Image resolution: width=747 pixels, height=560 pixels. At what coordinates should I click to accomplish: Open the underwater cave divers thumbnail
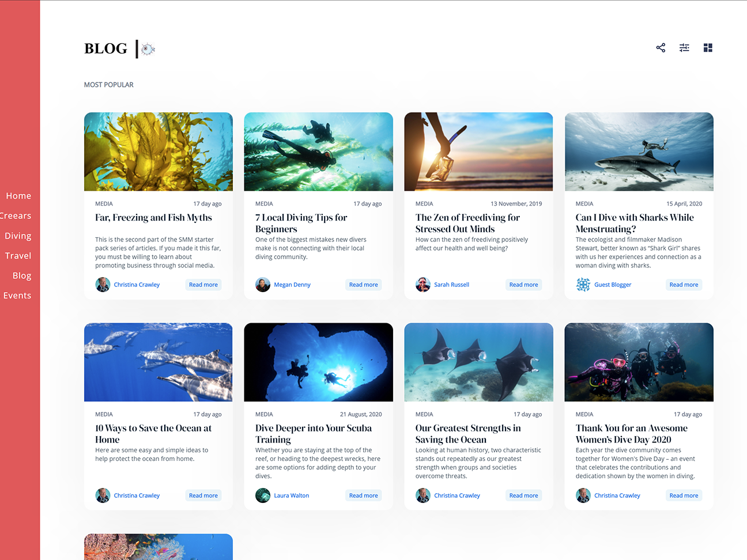(319, 362)
